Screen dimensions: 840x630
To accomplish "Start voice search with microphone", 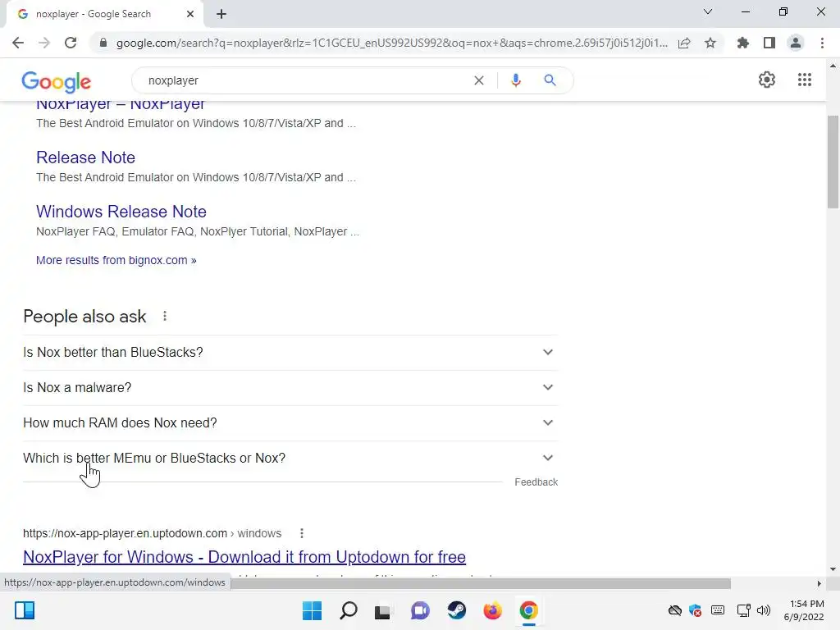I will [x=516, y=80].
